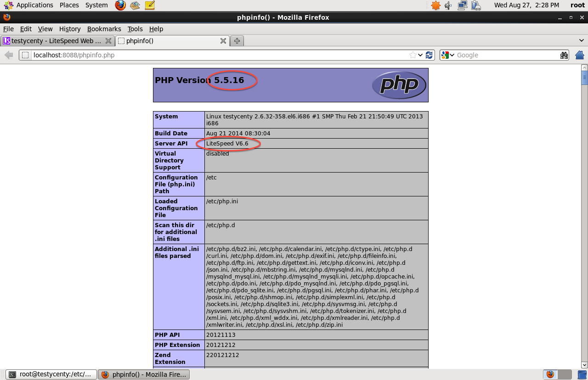588x380 pixels.
Task: Click the /etc/php.d scan directory value
Action: click(x=220, y=225)
